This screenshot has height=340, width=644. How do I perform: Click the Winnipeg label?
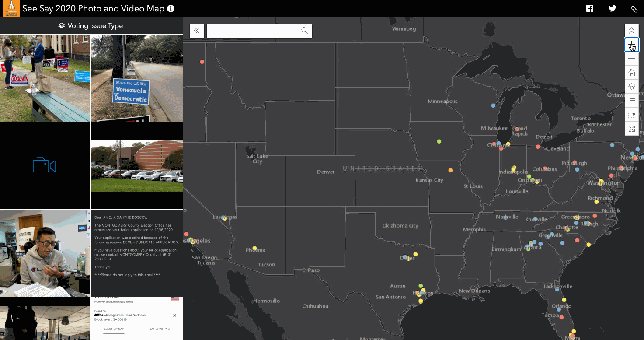404,29
